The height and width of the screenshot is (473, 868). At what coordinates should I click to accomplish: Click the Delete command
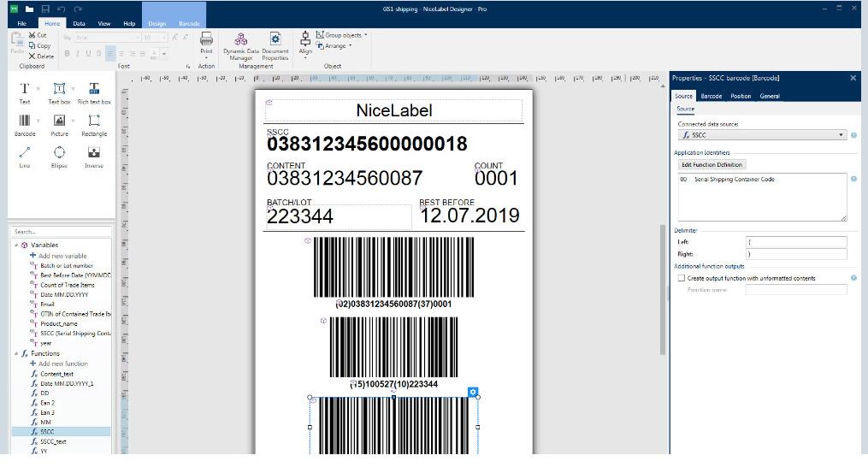pos(41,56)
